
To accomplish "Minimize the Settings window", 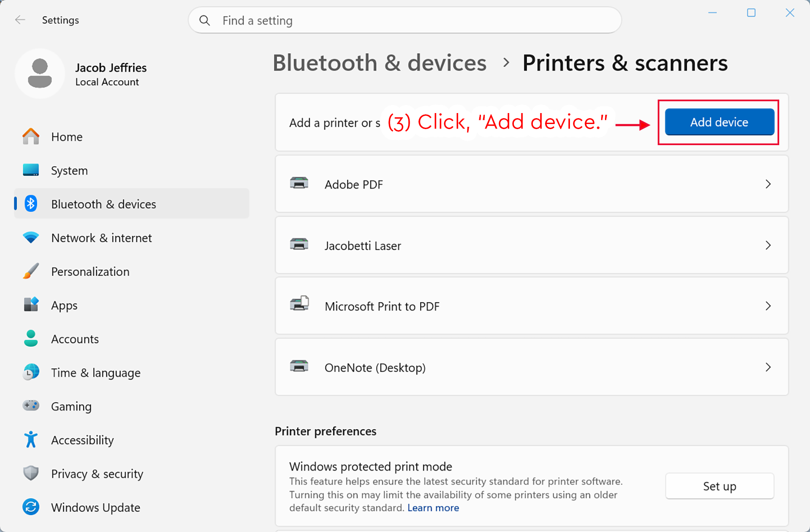I will [713, 13].
